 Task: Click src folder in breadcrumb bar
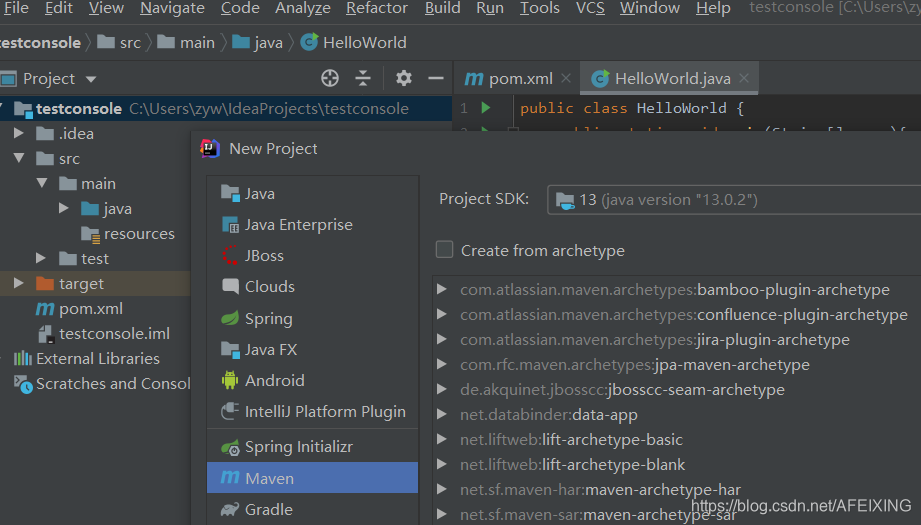[x=119, y=42]
